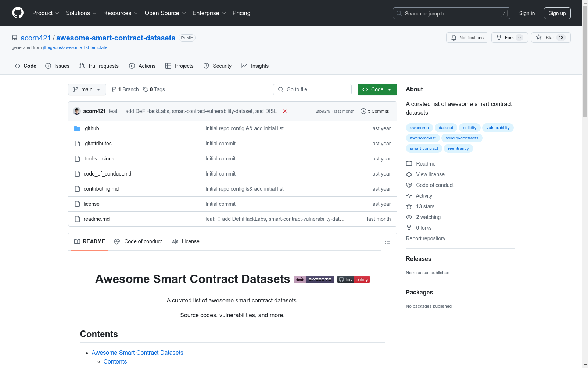
Task: Open the README outline icon
Action: point(387,242)
